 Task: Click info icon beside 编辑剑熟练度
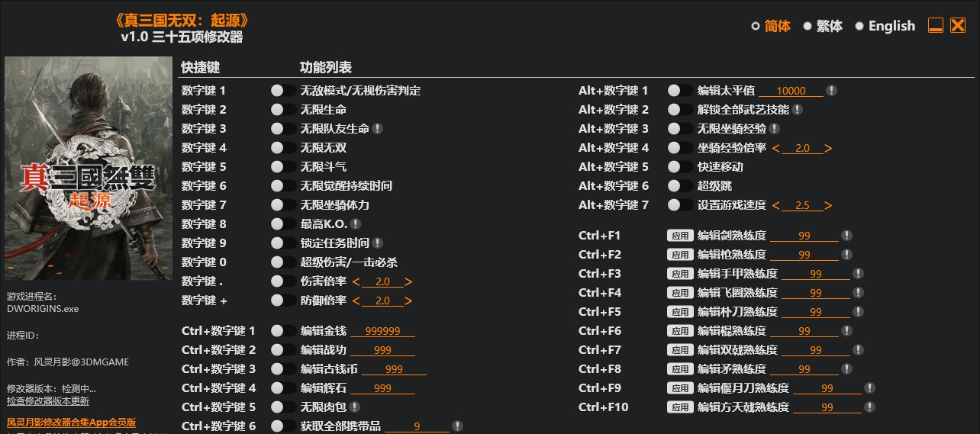[x=846, y=236]
